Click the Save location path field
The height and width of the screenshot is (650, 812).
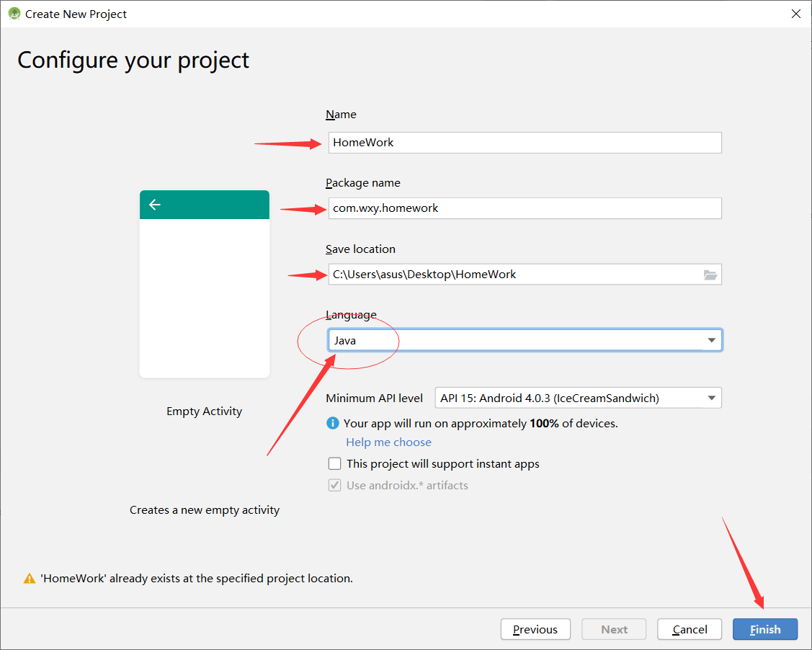point(513,275)
